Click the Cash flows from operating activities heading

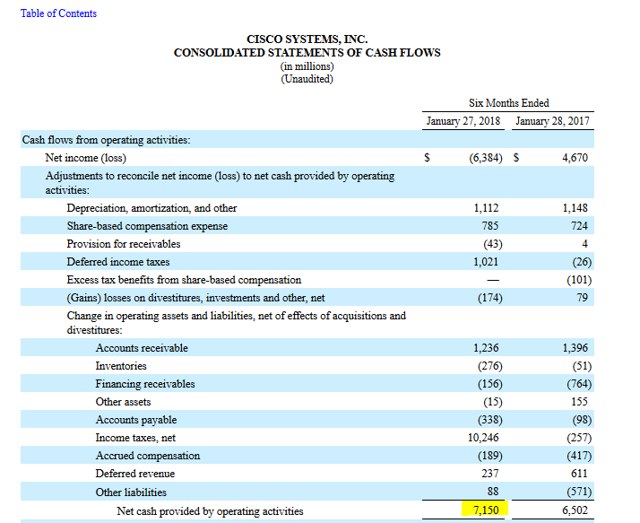click(x=106, y=140)
